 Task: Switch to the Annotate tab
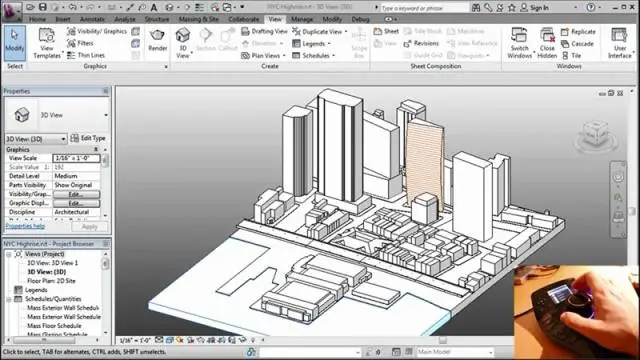click(92, 19)
